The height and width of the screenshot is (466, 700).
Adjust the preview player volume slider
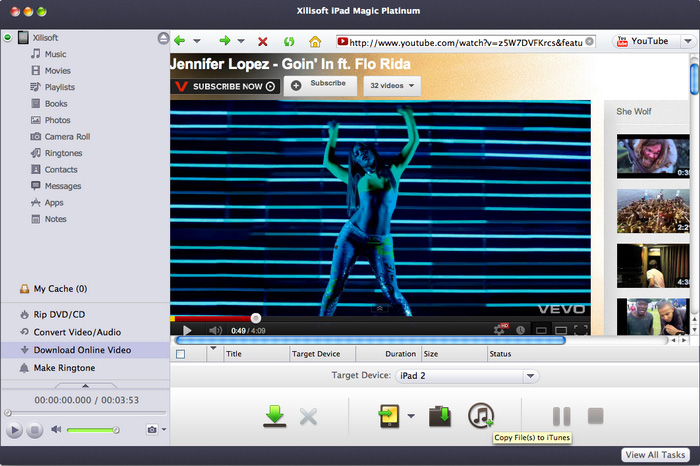(x=93, y=430)
